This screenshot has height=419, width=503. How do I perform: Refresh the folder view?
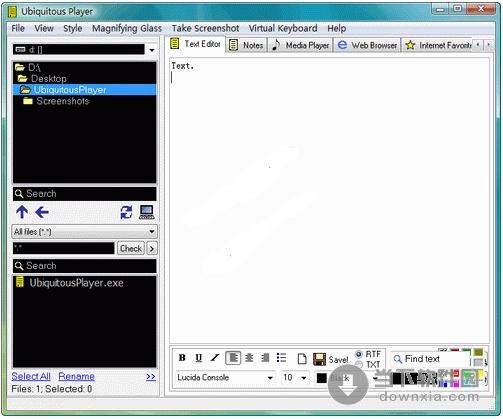click(x=126, y=212)
